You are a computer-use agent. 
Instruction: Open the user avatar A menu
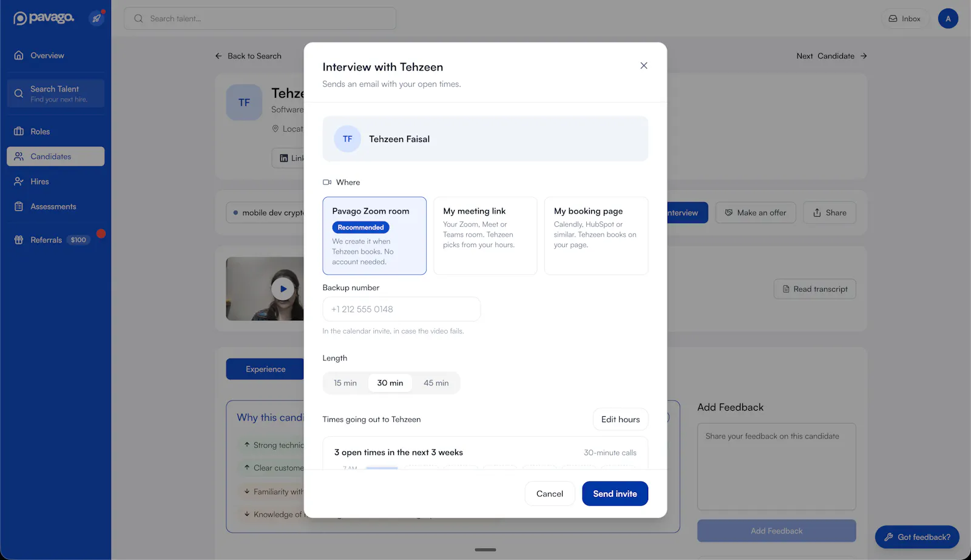948,19
